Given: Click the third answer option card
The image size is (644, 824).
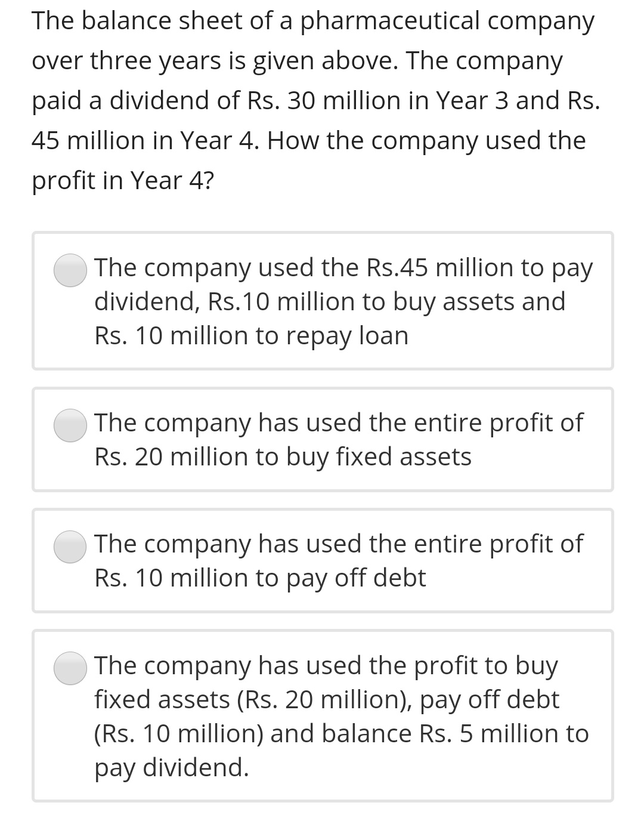Looking at the screenshot, I should 322,560.
